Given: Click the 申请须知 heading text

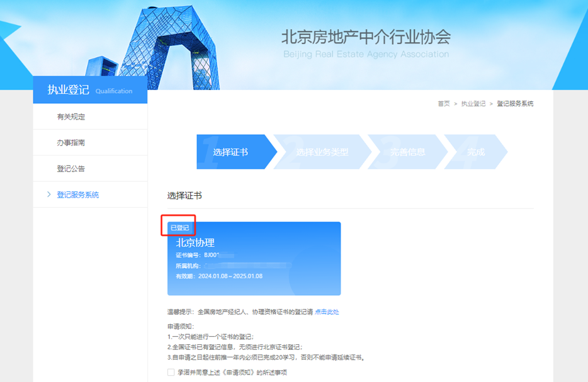Looking at the screenshot, I should pos(181,326).
